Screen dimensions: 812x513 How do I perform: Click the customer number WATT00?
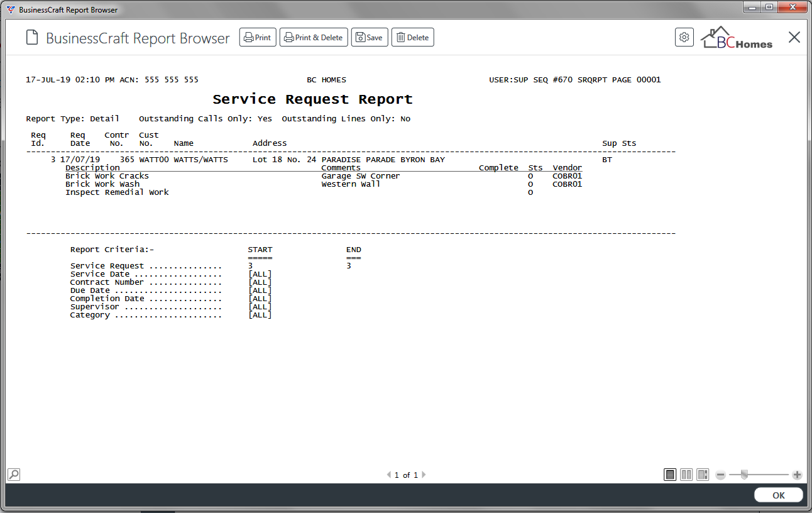(154, 160)
